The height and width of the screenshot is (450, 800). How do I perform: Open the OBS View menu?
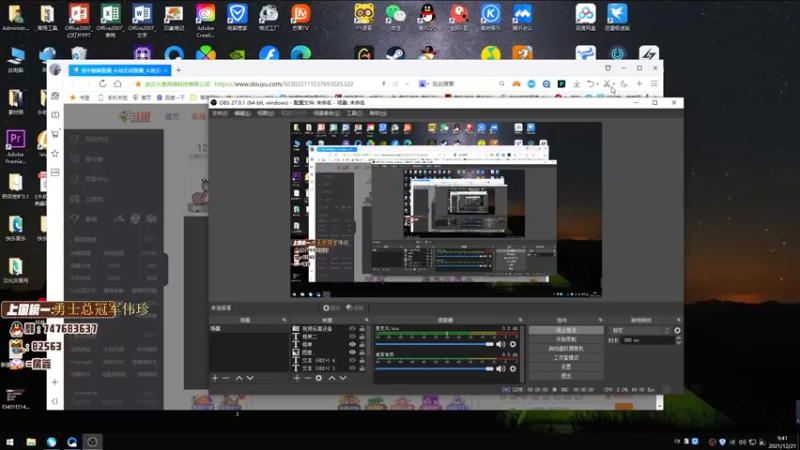(x=265, y=113)
